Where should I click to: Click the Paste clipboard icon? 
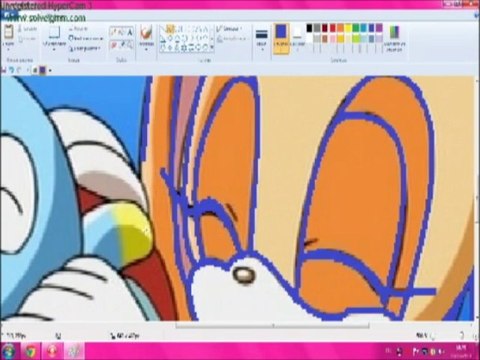[x=8, y=32]
